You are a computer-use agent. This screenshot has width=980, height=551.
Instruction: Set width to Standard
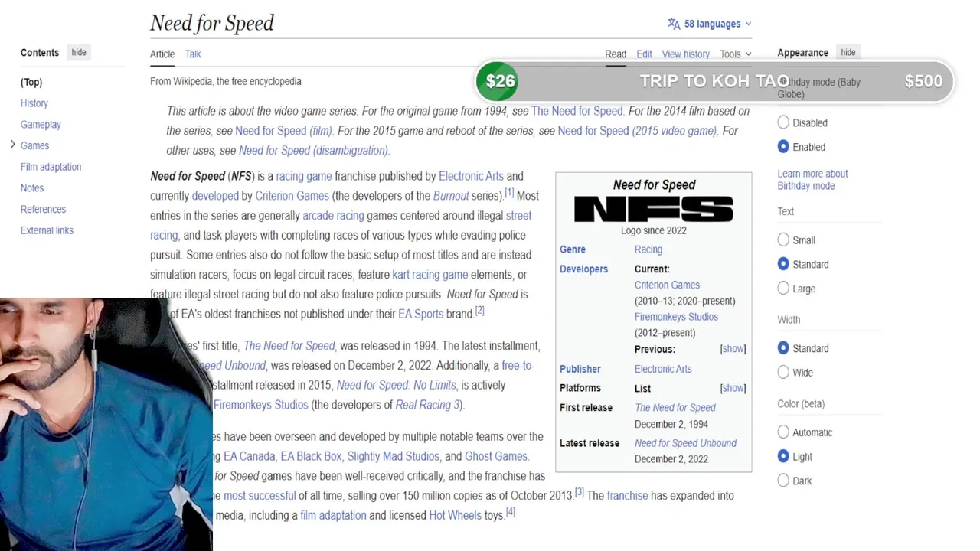coord(783,348)
